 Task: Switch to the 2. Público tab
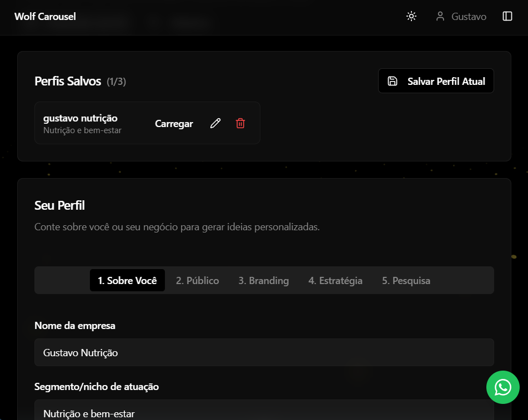[197, 280]
